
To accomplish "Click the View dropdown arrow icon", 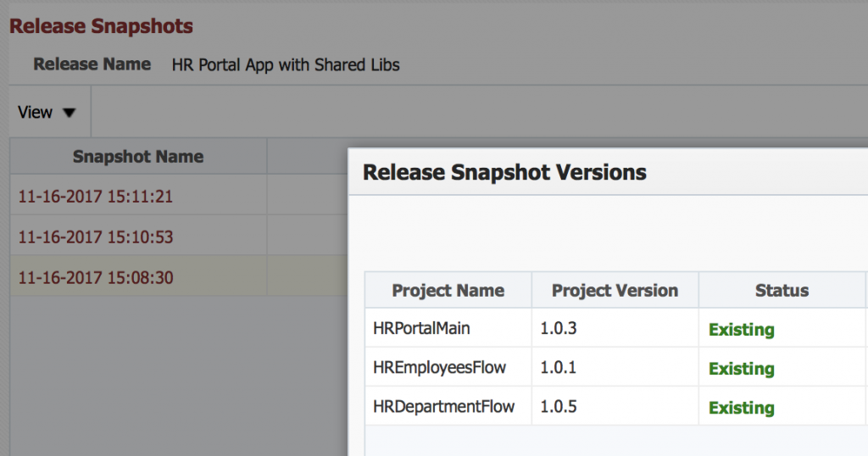I will click(x=69, y=113).
